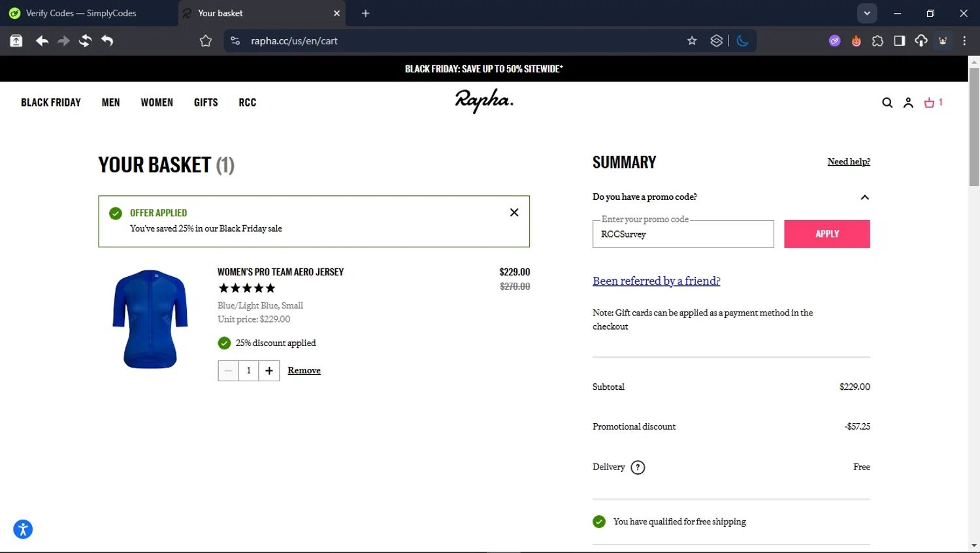Open the Gifts menu
This screenshot has height=553, width=980.
206,103
